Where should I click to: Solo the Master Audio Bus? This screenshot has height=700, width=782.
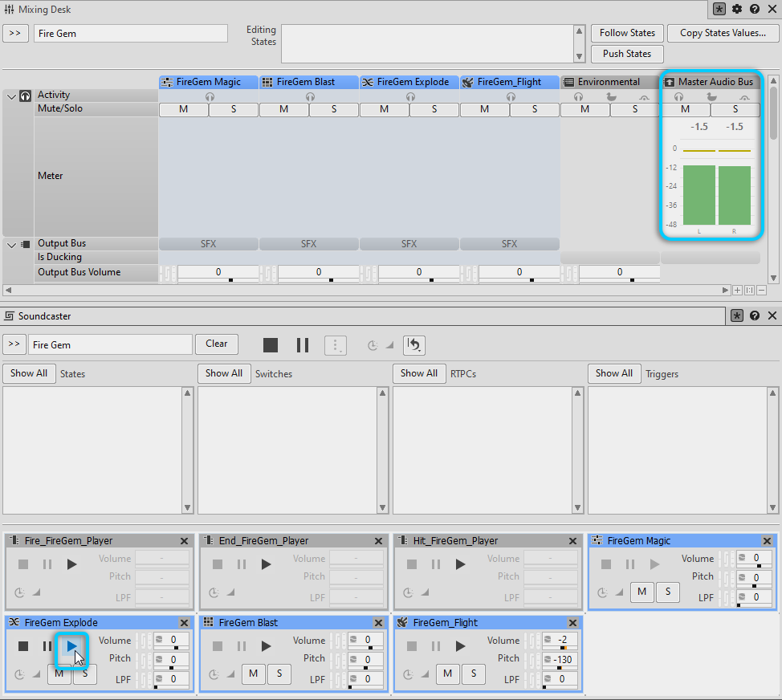[x=735, y=110]
